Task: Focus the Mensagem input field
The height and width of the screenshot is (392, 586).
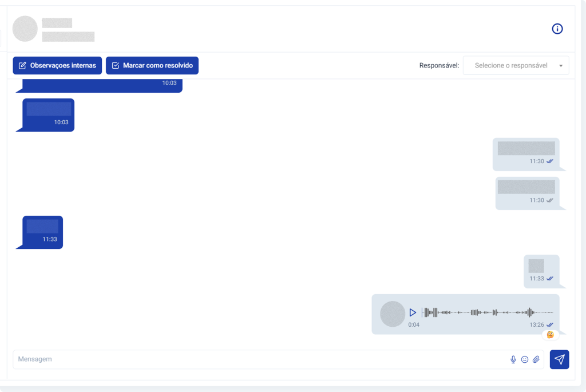Action: [x=258, y=359]
